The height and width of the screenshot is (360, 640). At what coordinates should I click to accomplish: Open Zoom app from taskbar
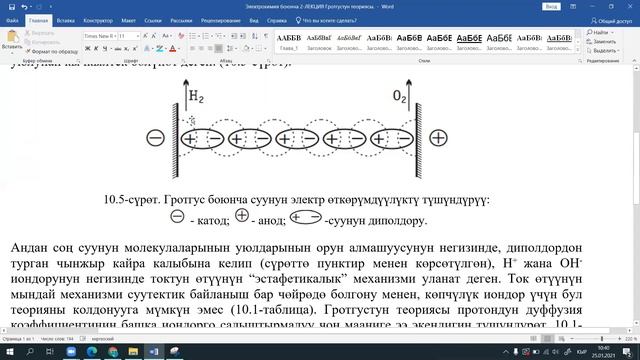(x=71, y=351)
